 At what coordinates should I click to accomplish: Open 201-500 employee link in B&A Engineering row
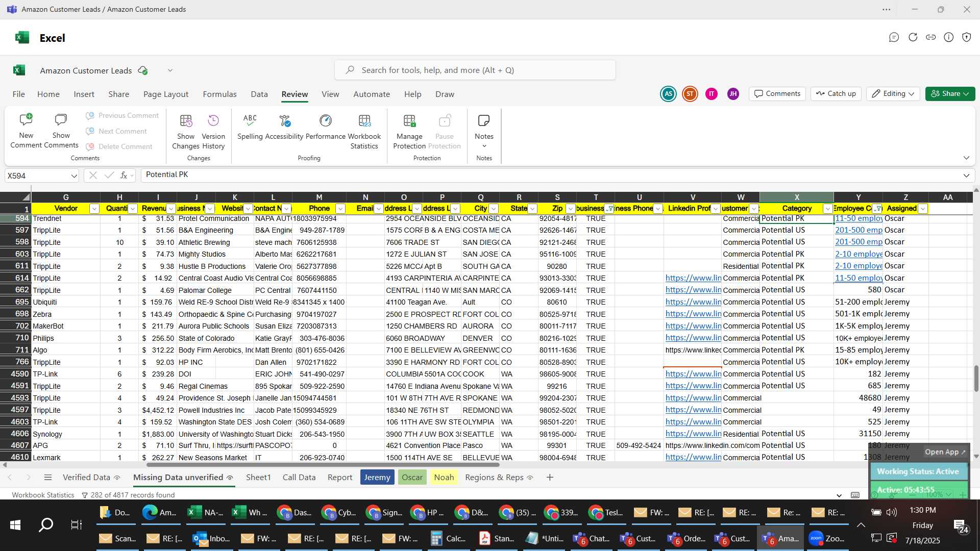click(x=859, y=230)
